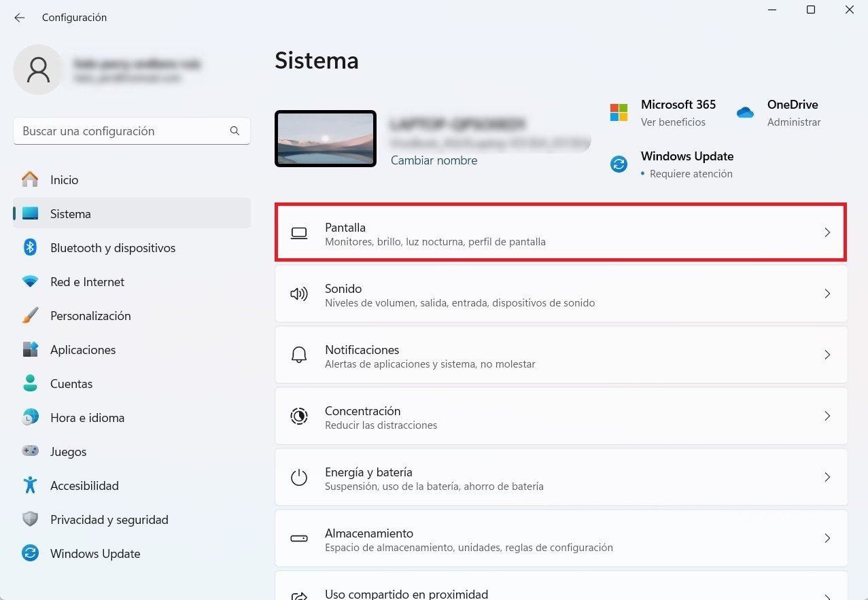Click the back arrow icon
This screenshot has height=600, width=868.
[x=20, y=18]
